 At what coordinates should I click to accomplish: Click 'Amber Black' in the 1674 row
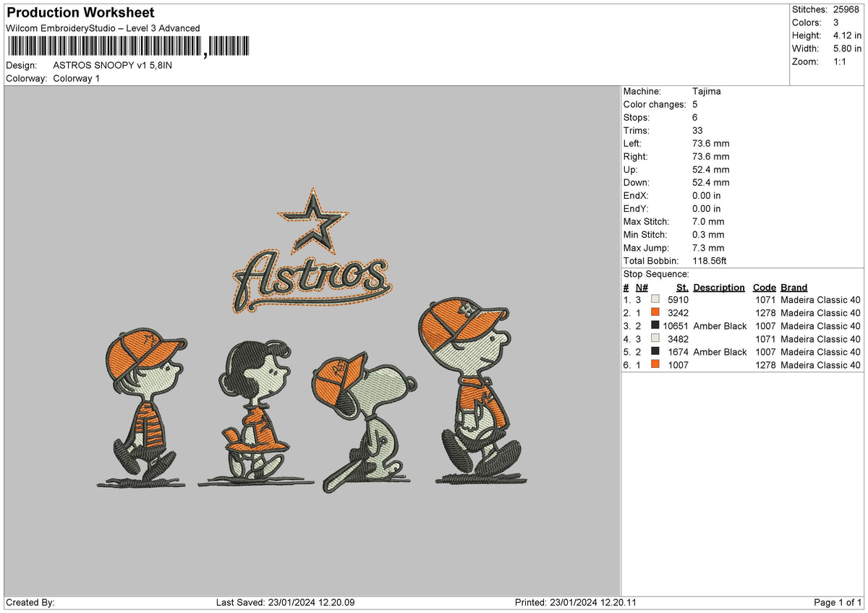(x=720, y=352)
